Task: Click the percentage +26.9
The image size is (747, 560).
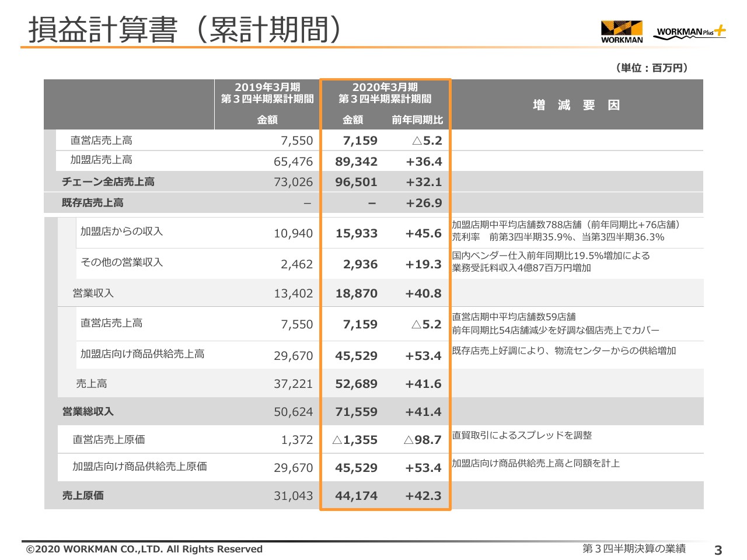Action: [424, 203]
